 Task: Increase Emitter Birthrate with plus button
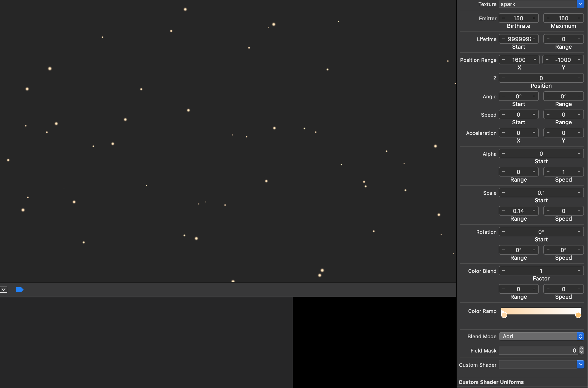(x=534, y=18)
